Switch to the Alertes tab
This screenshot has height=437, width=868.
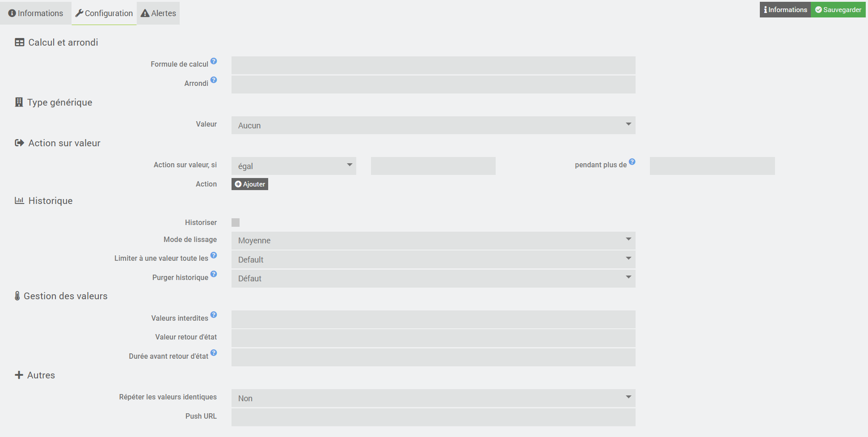point(158,13)
